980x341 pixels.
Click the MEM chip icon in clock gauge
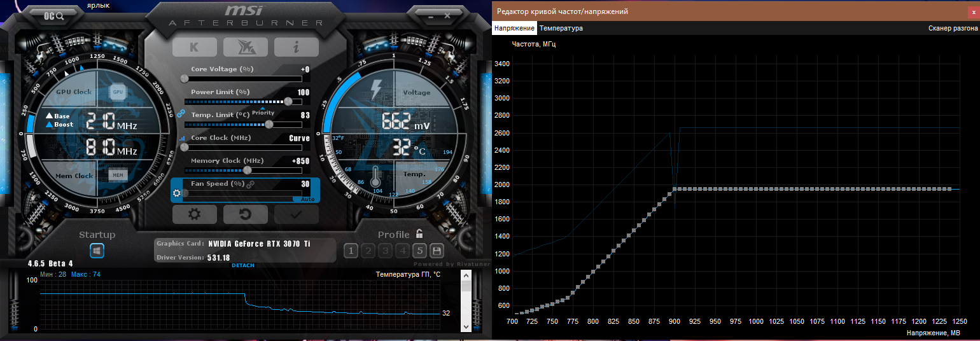117,174
